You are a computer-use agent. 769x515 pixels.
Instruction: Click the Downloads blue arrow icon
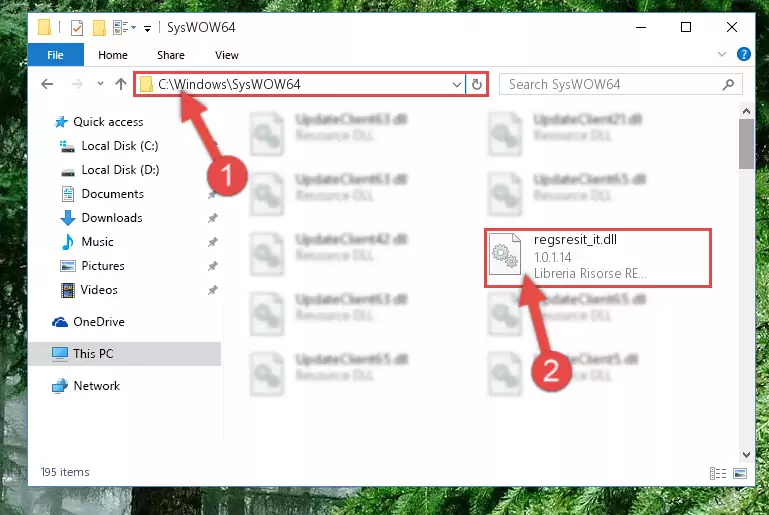pos(67,218)
